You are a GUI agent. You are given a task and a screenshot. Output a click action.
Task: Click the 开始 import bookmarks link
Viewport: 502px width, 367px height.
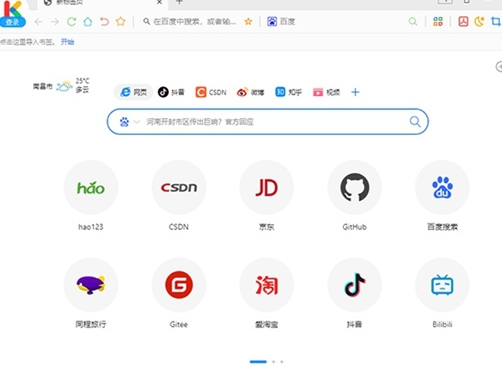(67, 42)
